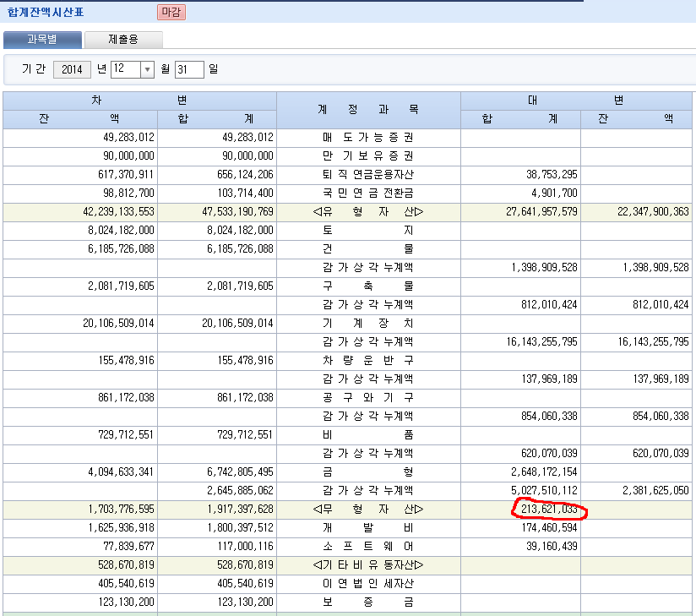
Task: Select the <무형자산> summary row label
Action: [x=368, y=510]
